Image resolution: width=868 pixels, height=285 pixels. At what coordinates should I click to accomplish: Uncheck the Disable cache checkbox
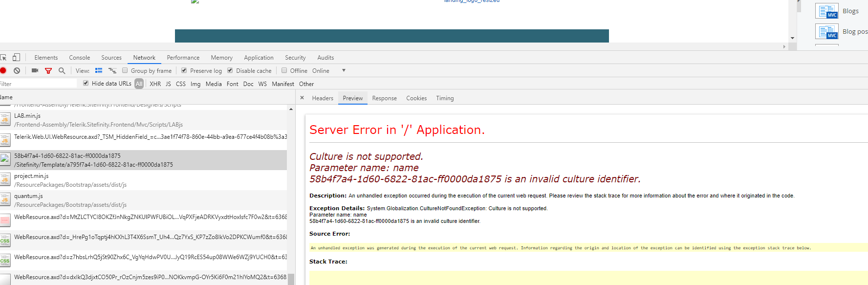[x=230, y=70]
